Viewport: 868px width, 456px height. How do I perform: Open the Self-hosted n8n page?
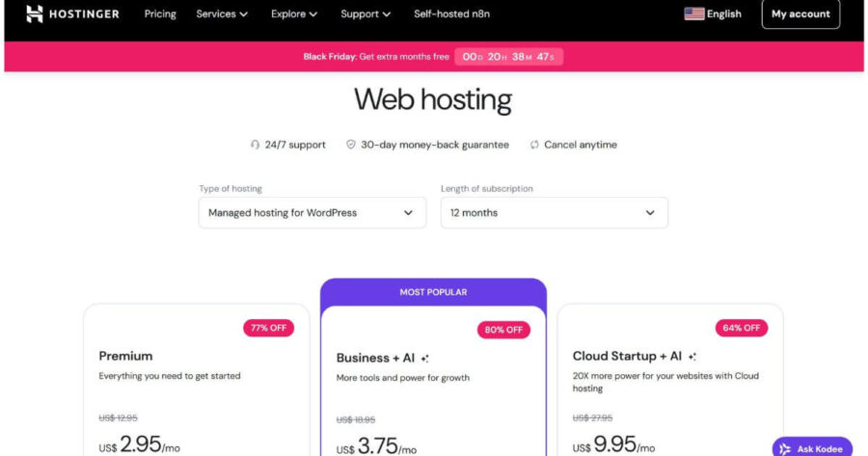click(451, 13)
